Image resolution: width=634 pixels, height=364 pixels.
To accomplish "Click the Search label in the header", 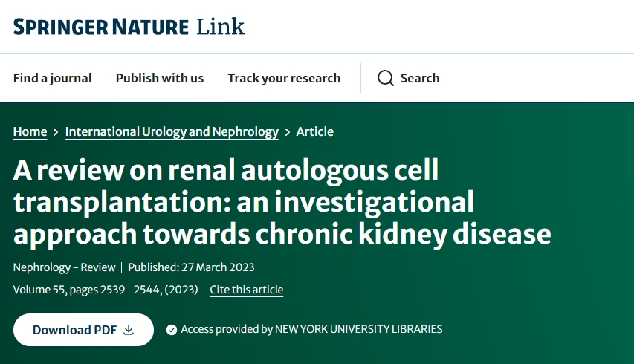I will point(420,78).
